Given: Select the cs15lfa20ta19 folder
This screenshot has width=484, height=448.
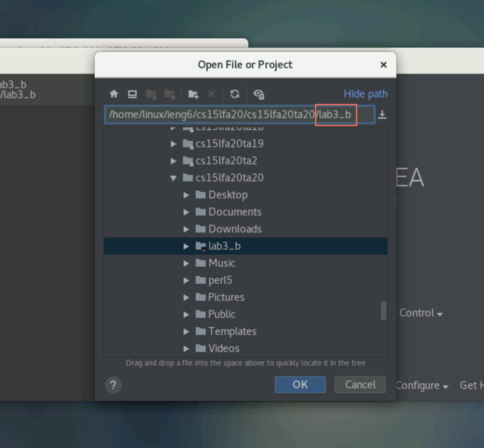Looking at the screenshot, I should coord(229,144).
